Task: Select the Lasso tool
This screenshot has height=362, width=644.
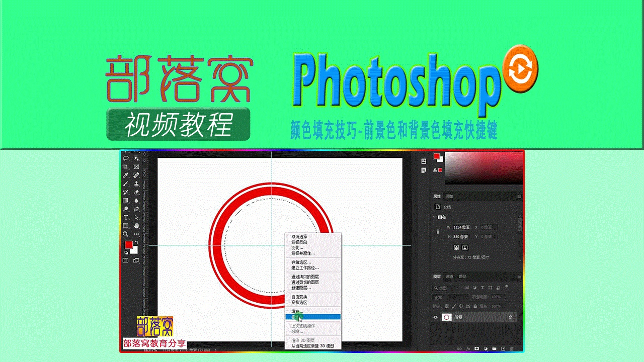Action: click(126, 158)
